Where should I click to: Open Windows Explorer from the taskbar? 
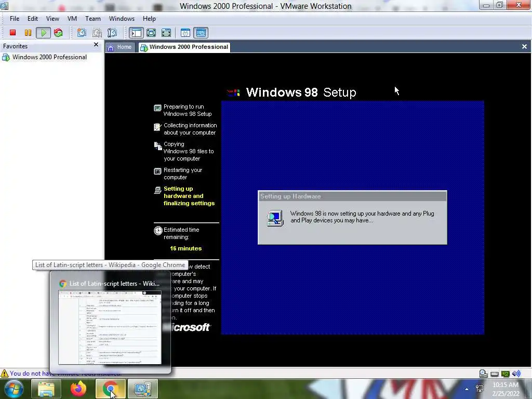tap(46, 389)
